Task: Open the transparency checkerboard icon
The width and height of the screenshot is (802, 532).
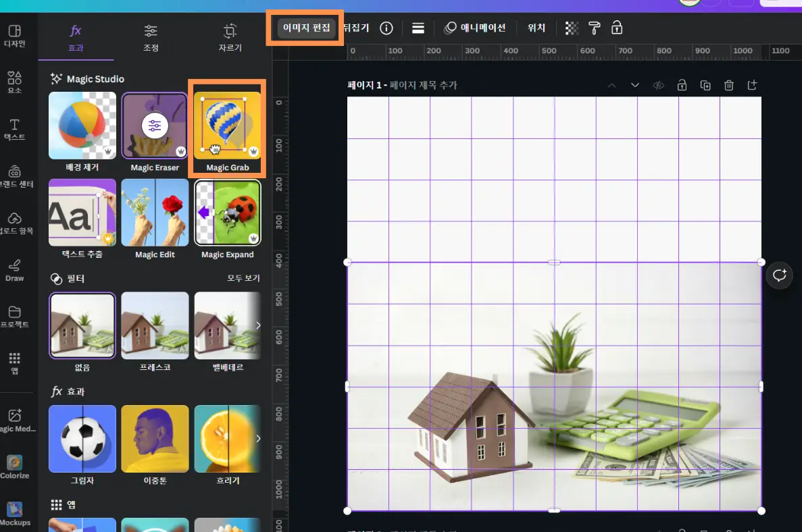Action: point(572,28)
